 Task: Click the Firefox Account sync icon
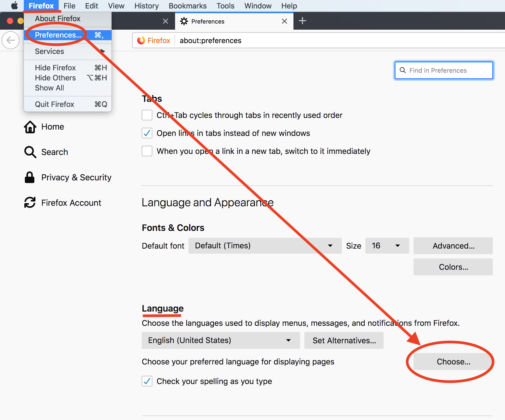tap(30, 203)
